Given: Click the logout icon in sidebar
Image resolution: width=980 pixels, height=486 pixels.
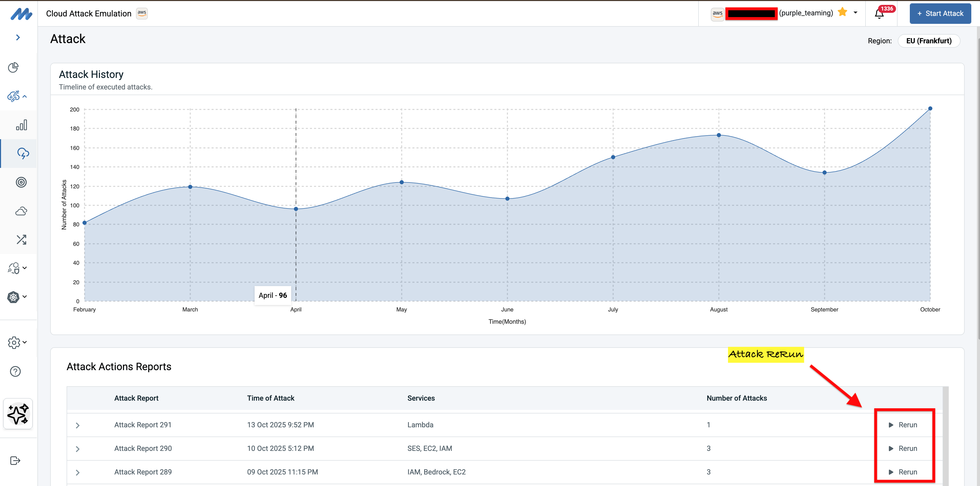Looking at the screenshot, I should pyautogui.click(x=15, y=461).
